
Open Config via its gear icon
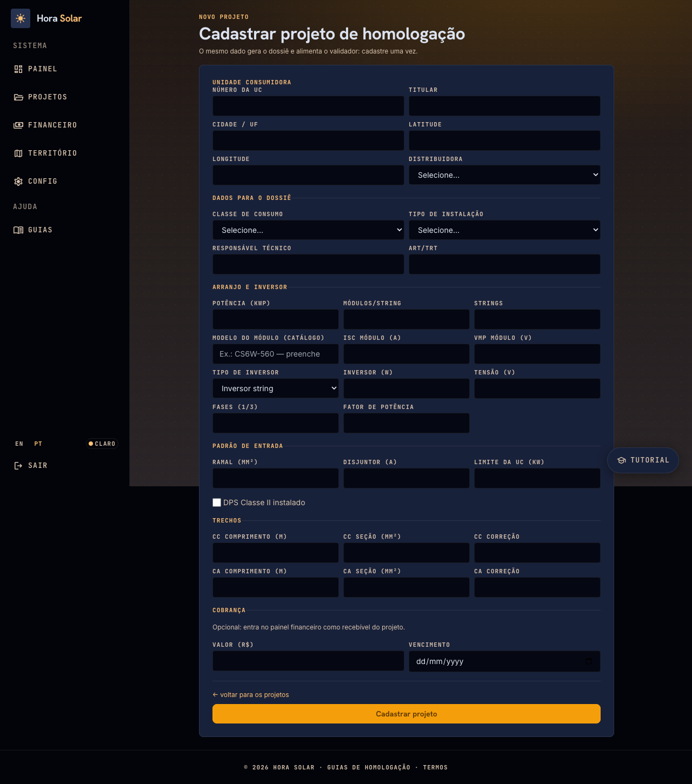pos(18,182)
